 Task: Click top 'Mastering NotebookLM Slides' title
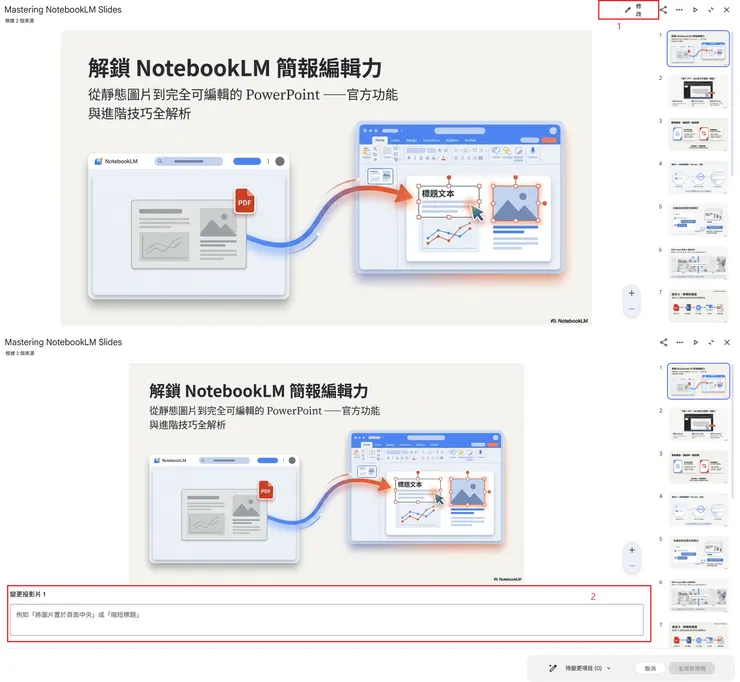[63, 9]
